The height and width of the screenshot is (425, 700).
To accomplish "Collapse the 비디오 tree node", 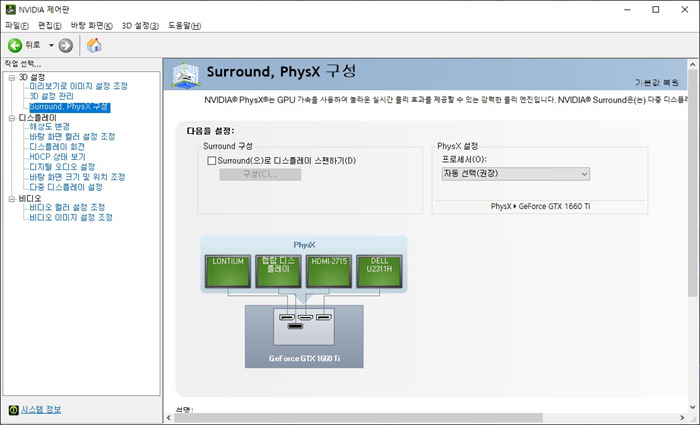I will [12, 199].
